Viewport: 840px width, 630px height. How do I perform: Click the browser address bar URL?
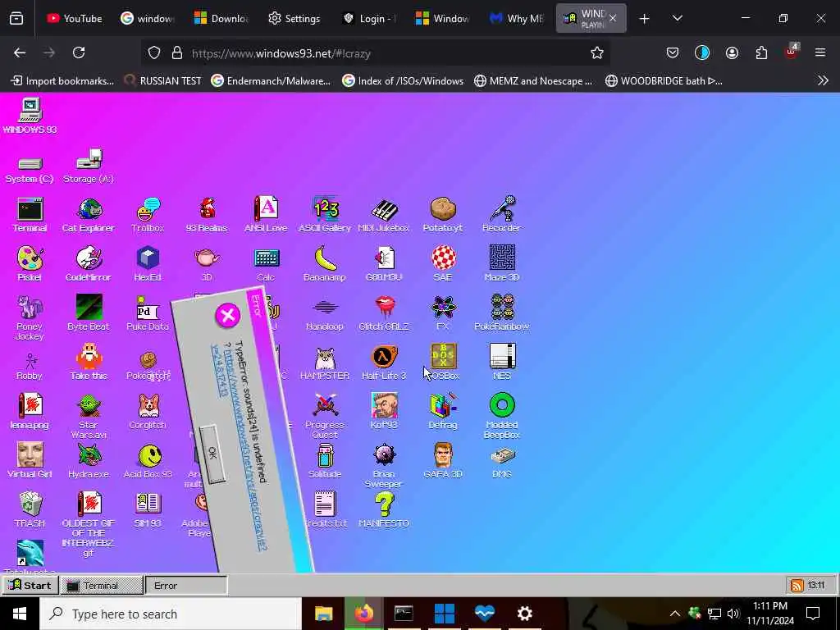pyautogui.click(x=281, y=53)
